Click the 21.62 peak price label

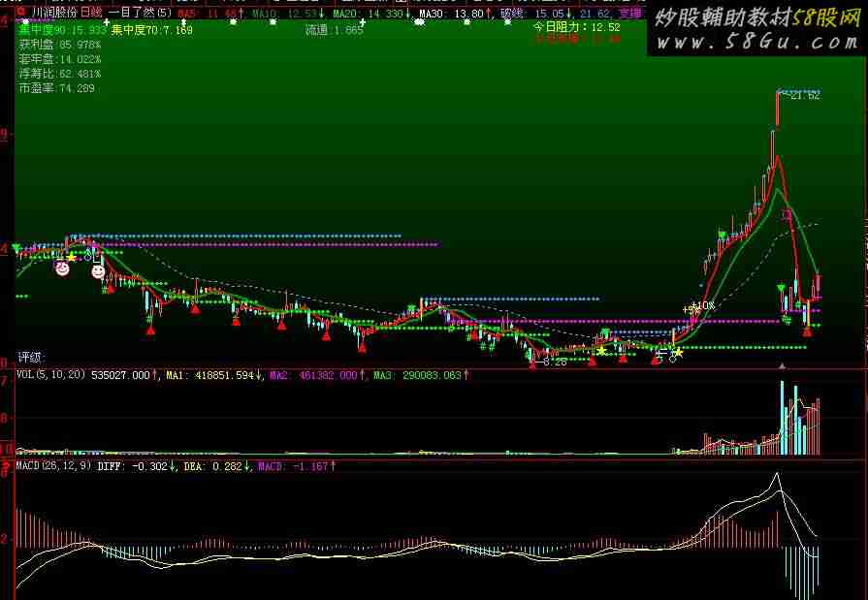pos(804,95)
